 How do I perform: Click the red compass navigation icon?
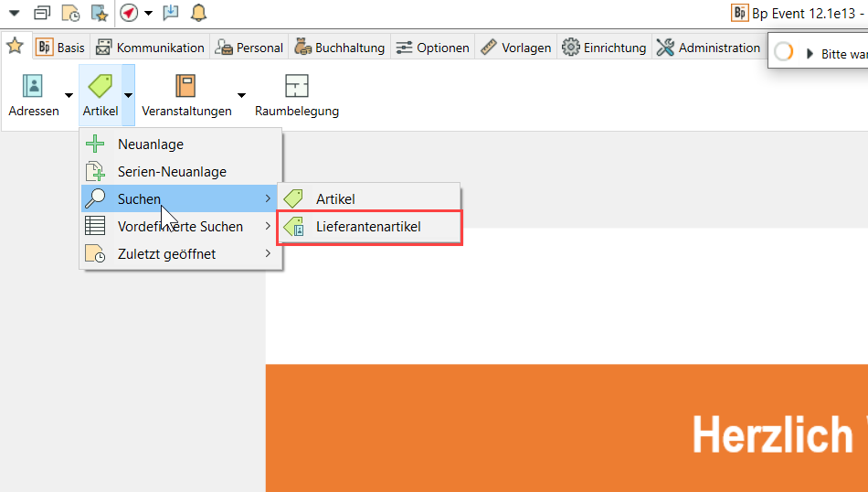pos(129,13)
